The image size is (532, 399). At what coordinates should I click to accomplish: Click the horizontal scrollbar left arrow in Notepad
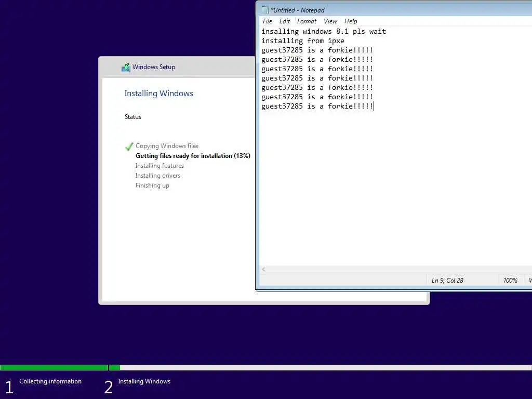(263, 270)
